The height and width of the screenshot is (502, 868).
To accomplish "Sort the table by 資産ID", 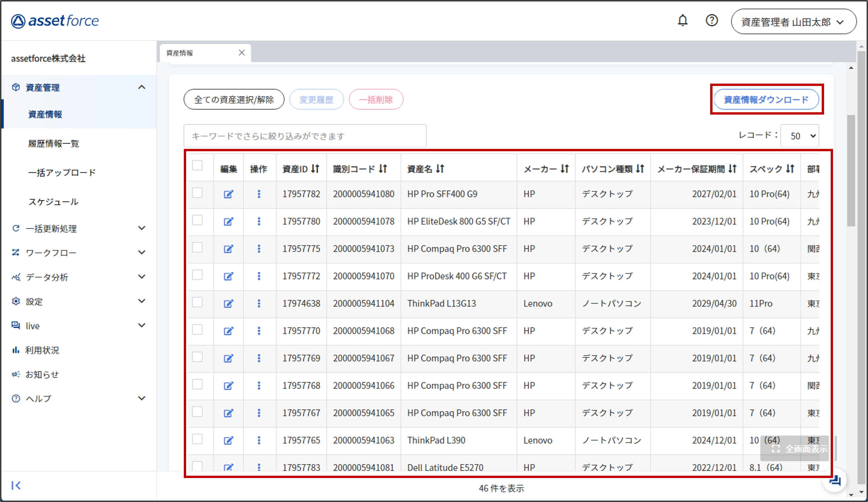I will point(315,169).
